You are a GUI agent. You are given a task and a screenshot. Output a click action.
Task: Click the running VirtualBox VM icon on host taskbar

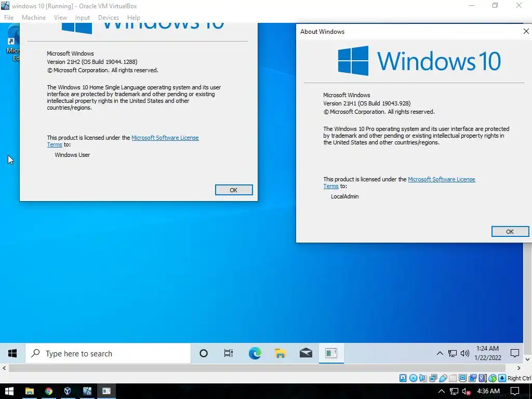click(87, 391)
